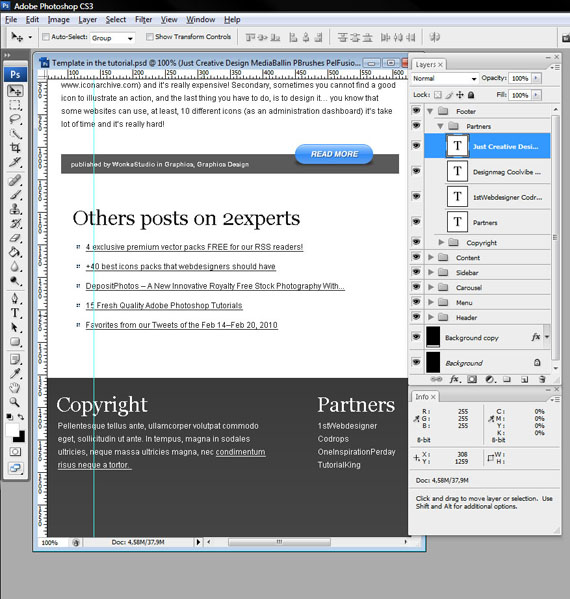Enable Show Transform Controls checkbox
The width and height of the screenshot is (570, 599).
150,37
